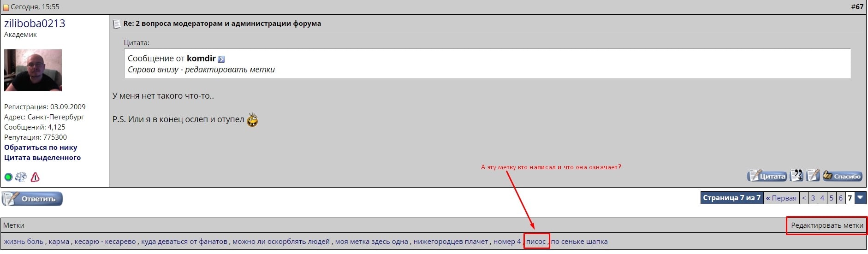Screen dimensions: 868x254
Task: Click Сообщений: 4,125 text
Action: coord(35,127)
